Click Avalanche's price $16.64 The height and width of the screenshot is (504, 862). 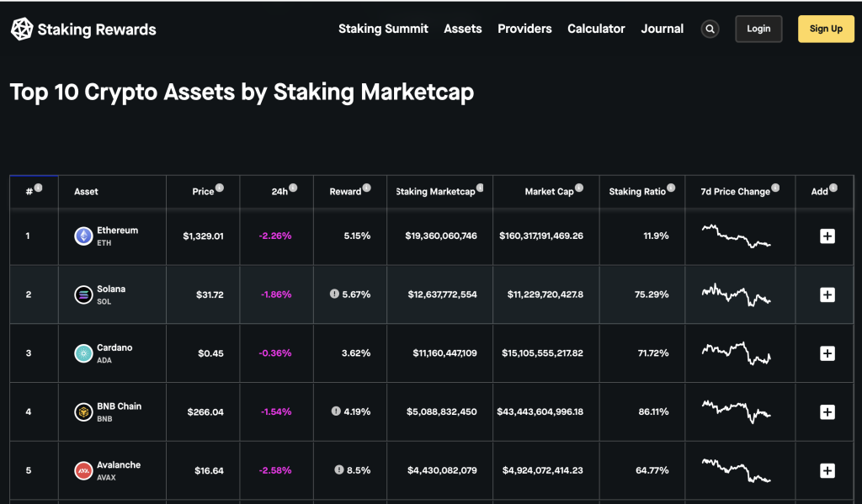[x=209, y=470]
